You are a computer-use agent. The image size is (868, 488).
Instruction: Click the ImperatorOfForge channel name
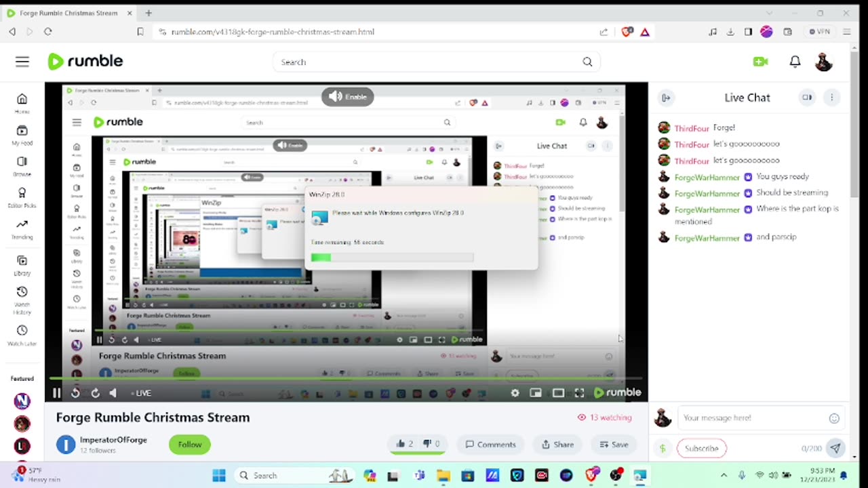[113, 440]
